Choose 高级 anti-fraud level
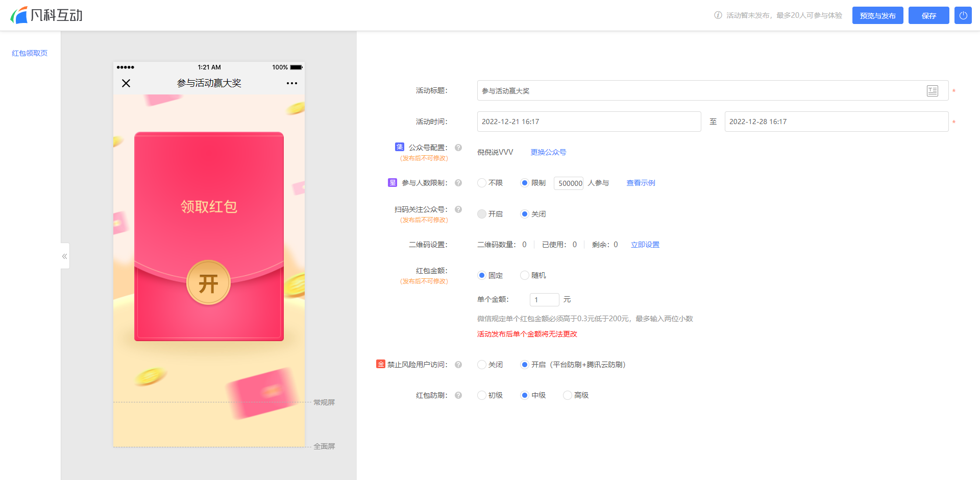 click(x=568, y=395)
